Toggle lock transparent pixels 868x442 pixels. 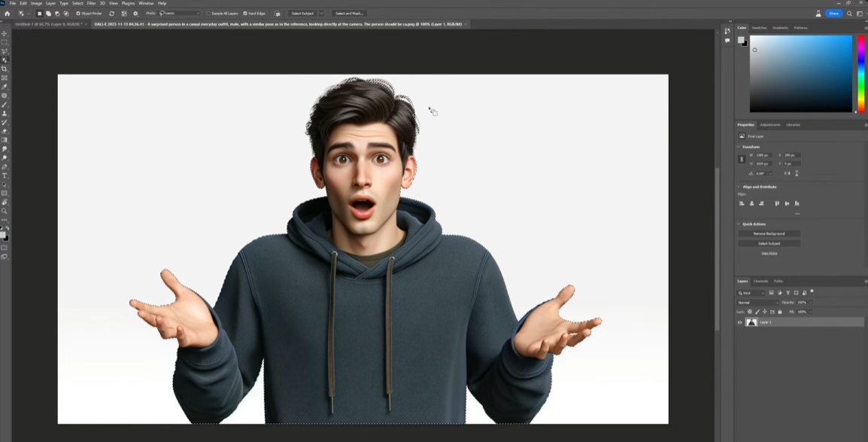tap(750, 312)
